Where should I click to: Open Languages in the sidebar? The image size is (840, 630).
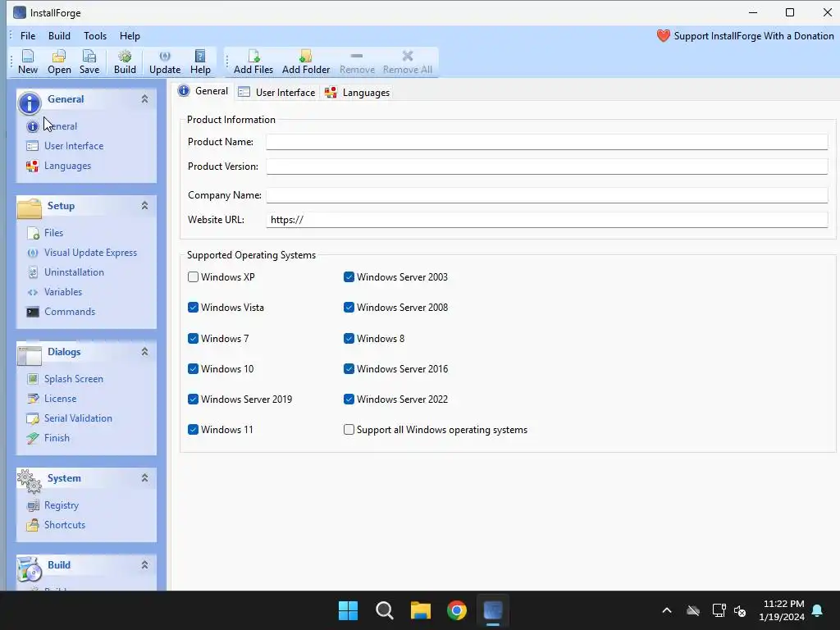(59, 166)
